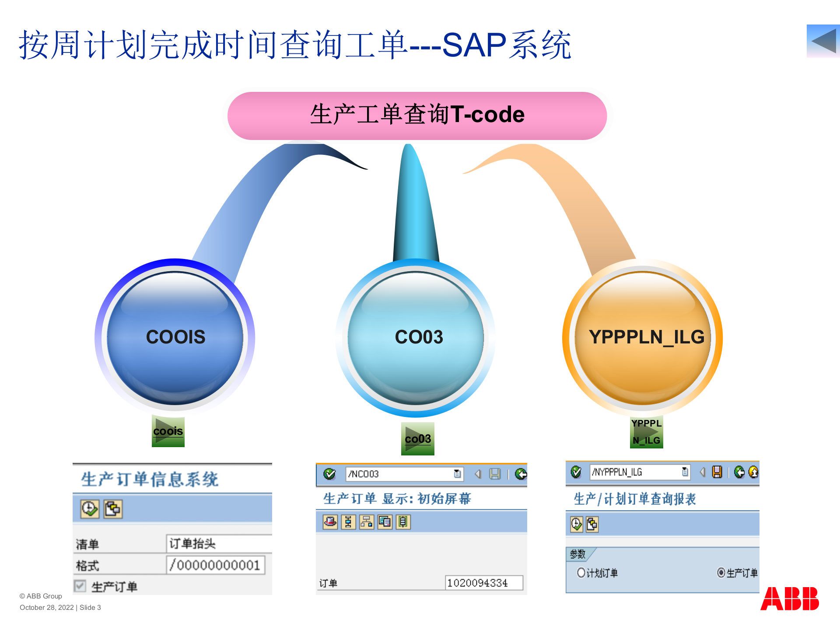Click the documents overview icon in CO03 toolbar
The width and height of the screenshot is (840, 630).
[x=384, y=522]
